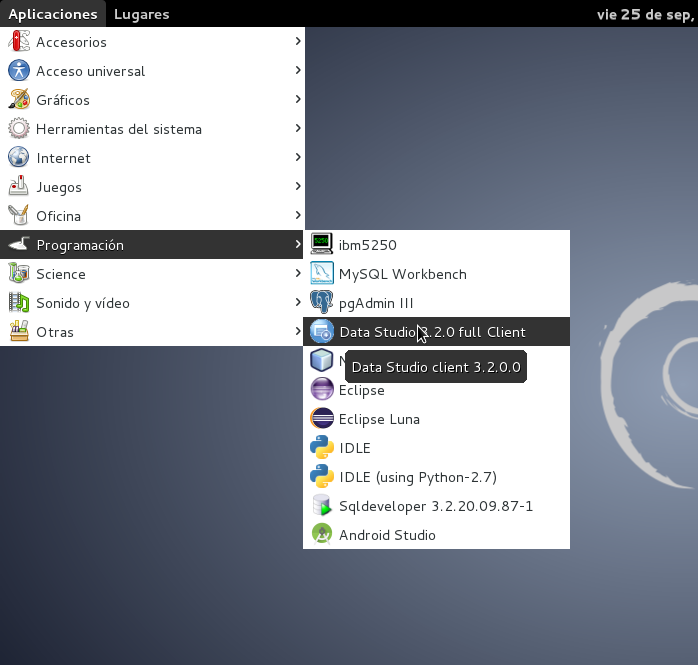Expand the Juegos submenu arrow
Screen dimensions: 698x665
298,186
